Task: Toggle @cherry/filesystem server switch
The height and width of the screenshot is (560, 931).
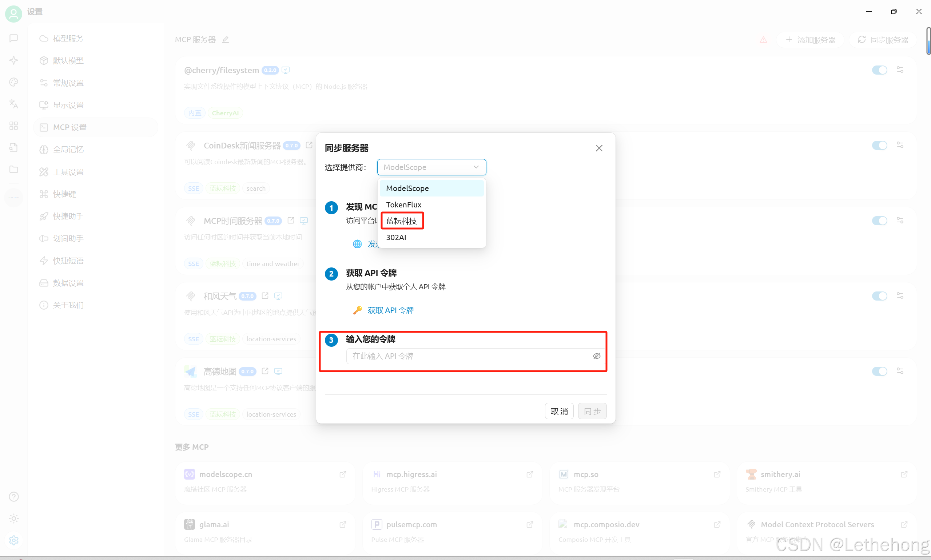Action: (x=879, y=70)
